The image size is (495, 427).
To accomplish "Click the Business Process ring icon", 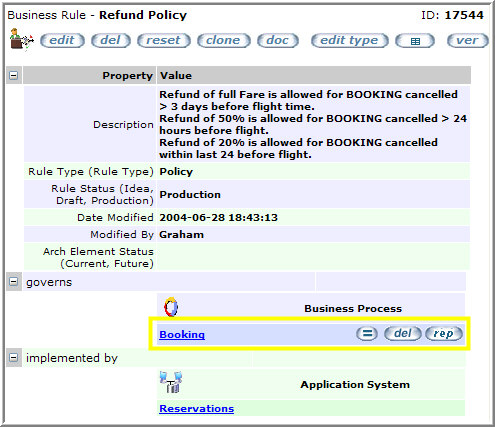I will coord(171,307).
